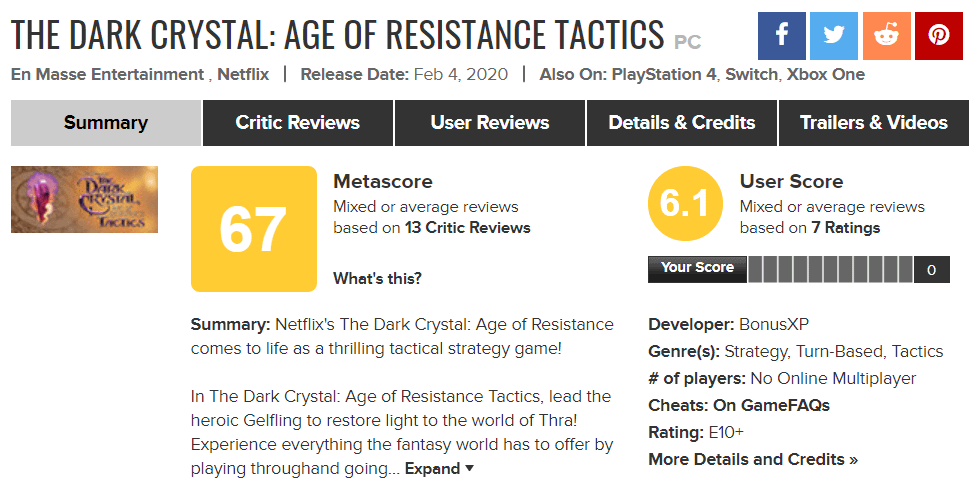Viewport: 978px width, 480px height.
Task: Open the Dark Crystal game cover thumbnail
Action: (84, 199)
